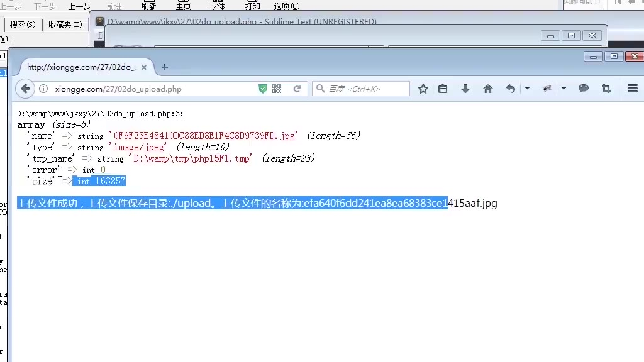The width and height of the screenshot is (644, 362).
Task: Open downloads via the down arrow icon
Action: (465, 89)
